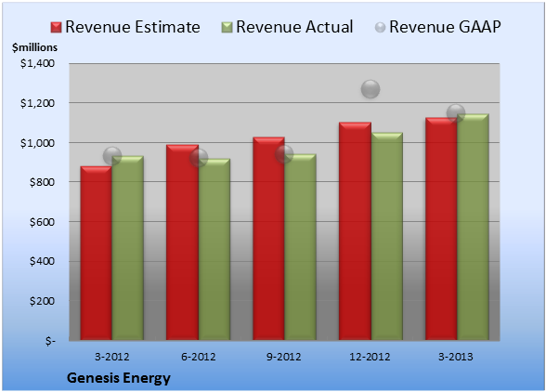Image resolution: width=546 pixels, height=392 pixels.
Task: Click the '$1,000' axis value
Action: (x=37, y=143)
